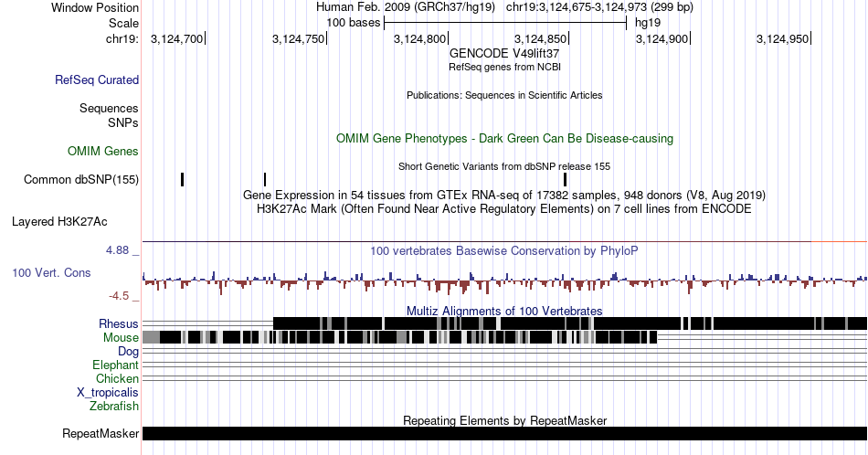Click the dbSNP variant mark before 3,124,750

point(265,179)
